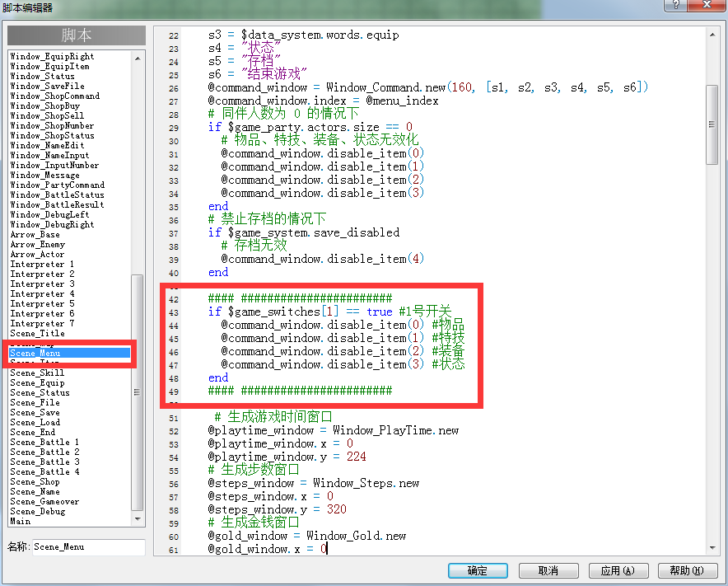Image resolution: width=728 pixels, height=586 pixels.
Task: Select the script list vertical scrollbar thumb
Action: coord(138,392)
